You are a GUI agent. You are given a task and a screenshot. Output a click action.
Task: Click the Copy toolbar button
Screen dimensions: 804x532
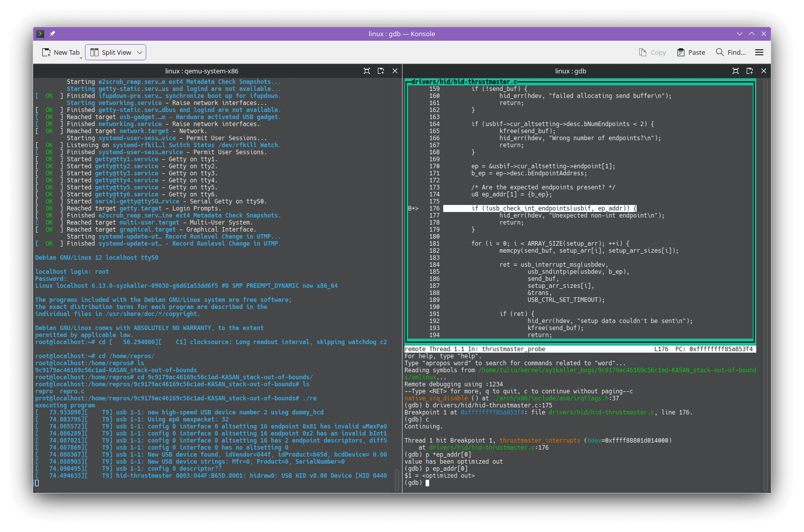pos(652,52)
